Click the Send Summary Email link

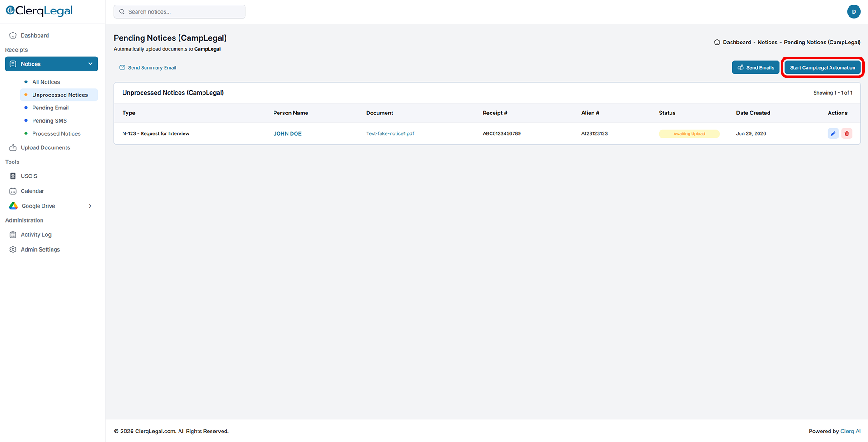pos(152,67)
